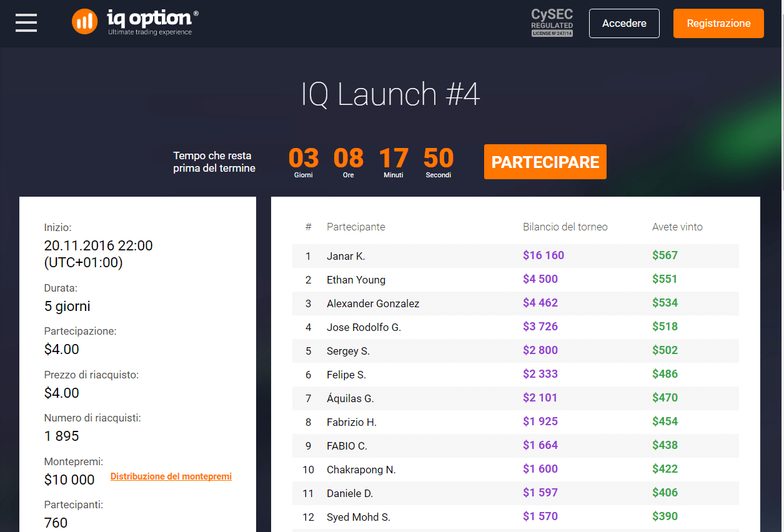Click the Partecipante column header
Screen dimensions: 784x532
click(356, 227)
